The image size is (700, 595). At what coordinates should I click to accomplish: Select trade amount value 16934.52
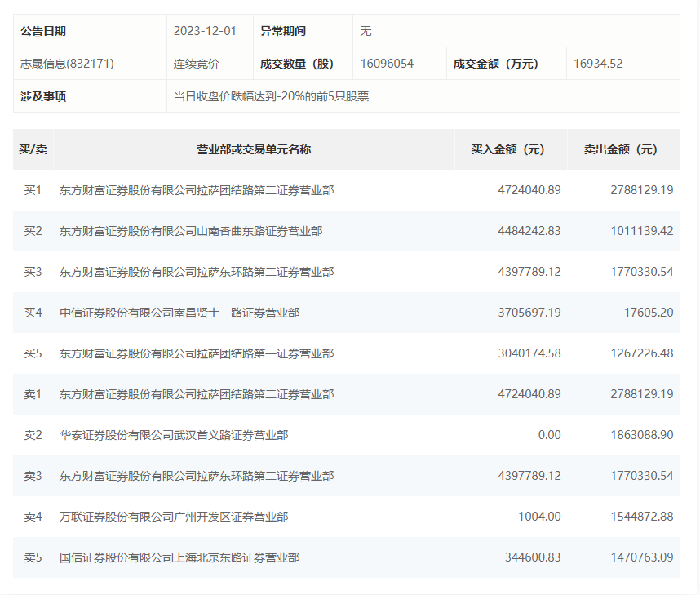598,64
